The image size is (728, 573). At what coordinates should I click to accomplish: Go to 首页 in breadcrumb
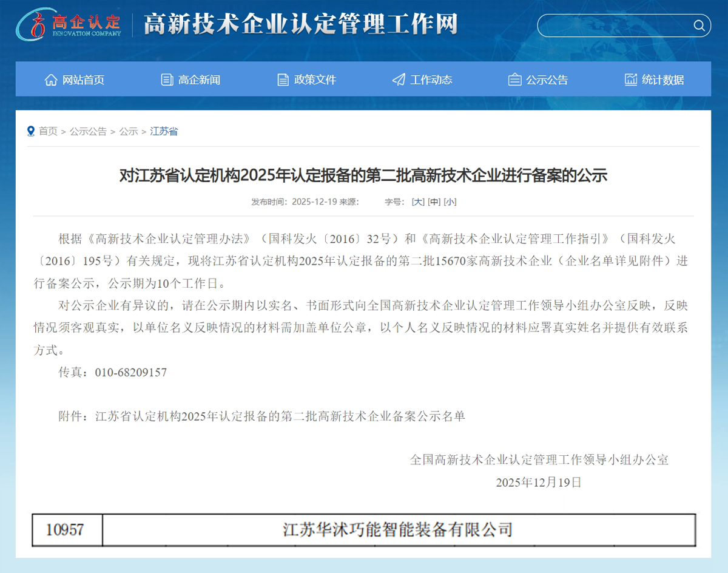(48, 131)
